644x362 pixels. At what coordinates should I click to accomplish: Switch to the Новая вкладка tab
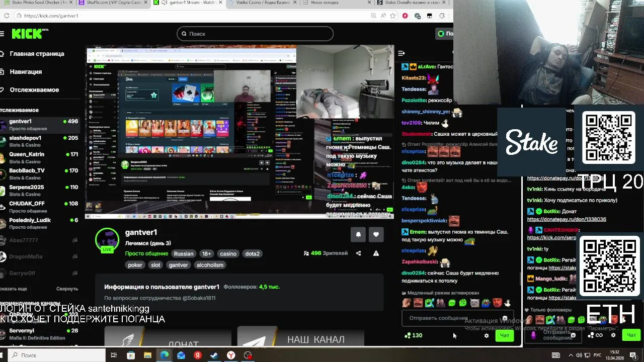(336, 3)
